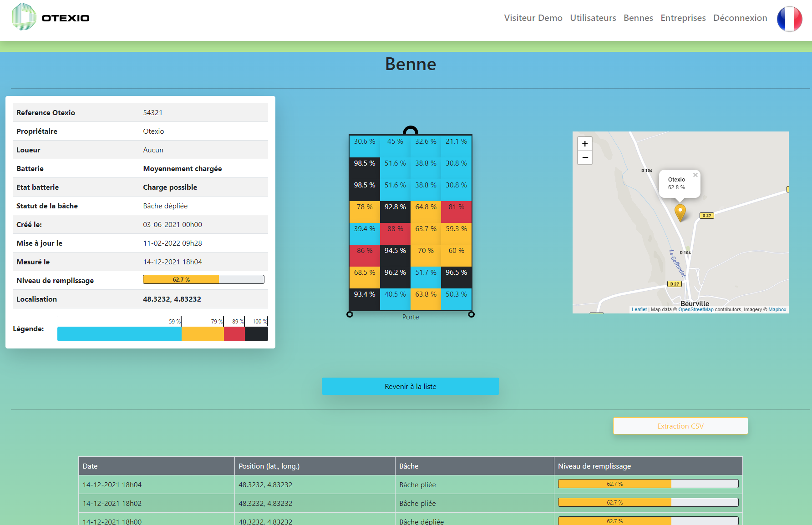The image size is (812, 525).
Task: Click the orange map location marker
Action: pos(680,212)
